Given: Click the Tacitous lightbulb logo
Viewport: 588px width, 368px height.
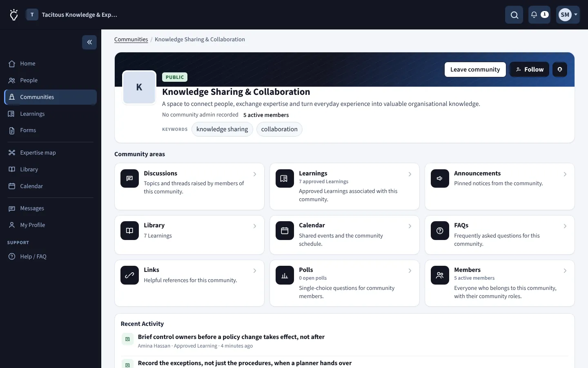Looking at the screenshot, I should point(14,15).
